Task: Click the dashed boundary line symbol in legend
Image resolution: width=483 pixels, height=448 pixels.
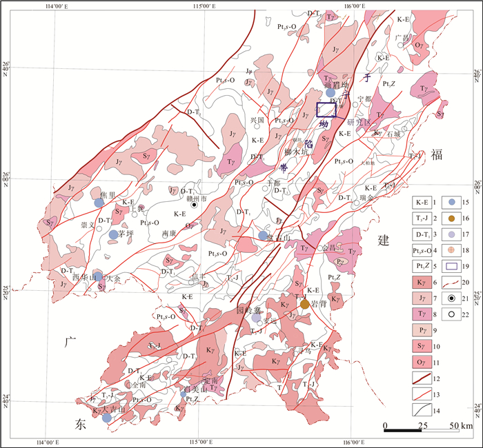Action: [450, 282]
